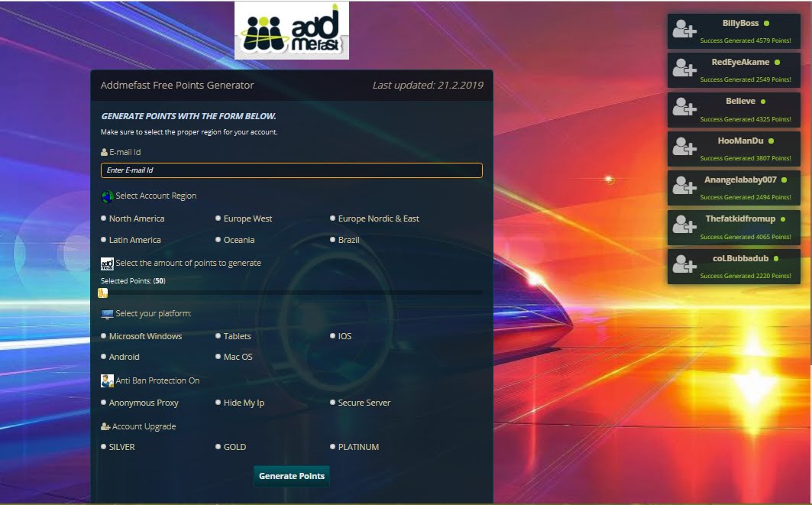Screen dimensions: 812x505
Task: Click the add-user icon on coLBubbadub card
Action: click(684, 264)
